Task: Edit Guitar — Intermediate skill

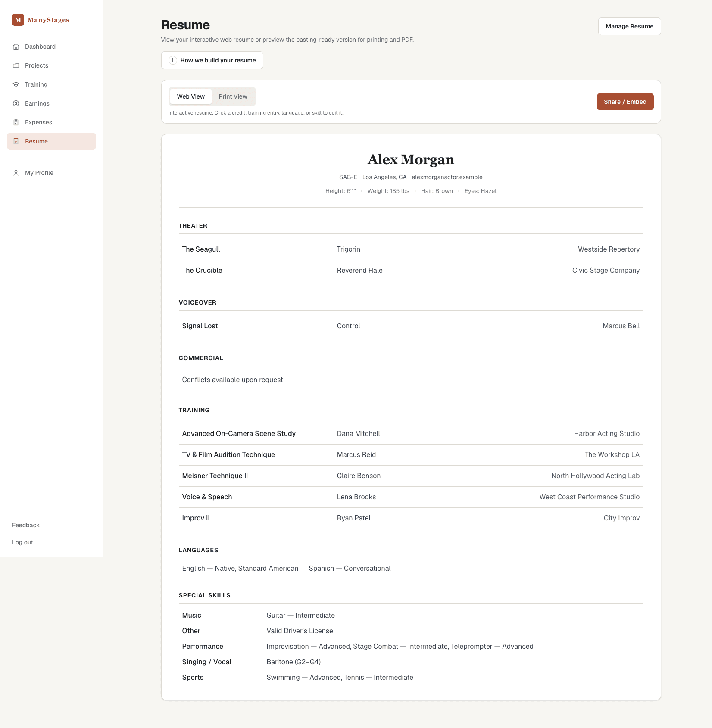Action: [x=300, y=616]
